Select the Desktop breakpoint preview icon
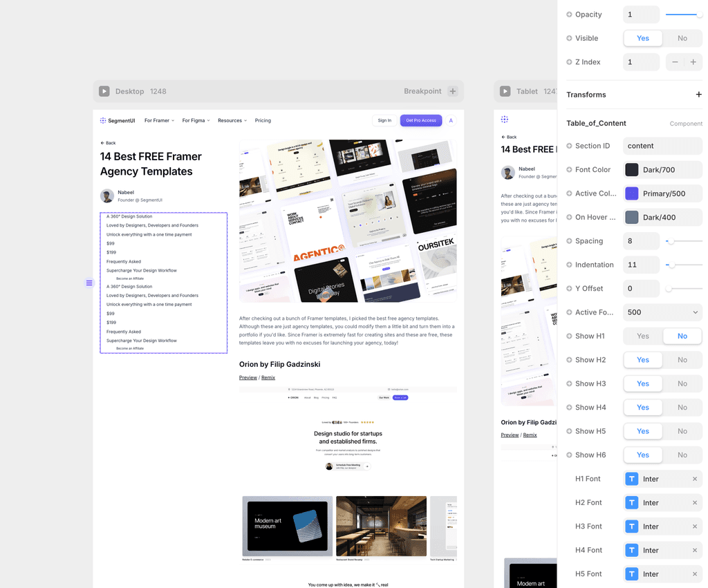The width and height of the screenshot is (708, 588). point(104,91)
